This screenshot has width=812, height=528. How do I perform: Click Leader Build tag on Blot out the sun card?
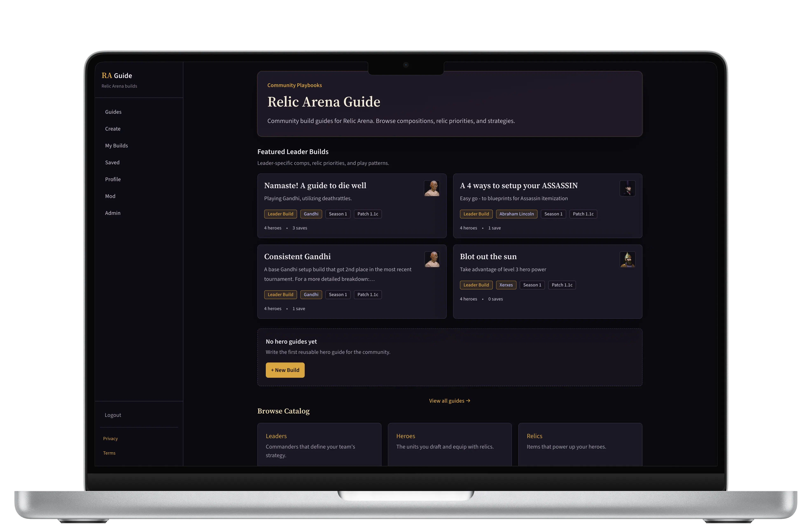coord(476,285)
